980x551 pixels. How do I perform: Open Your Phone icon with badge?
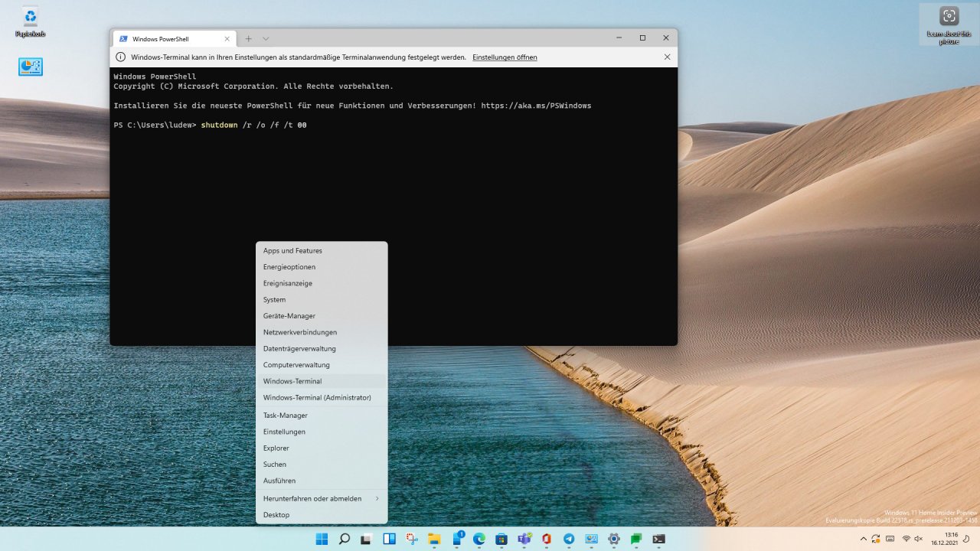pos(457,539)
